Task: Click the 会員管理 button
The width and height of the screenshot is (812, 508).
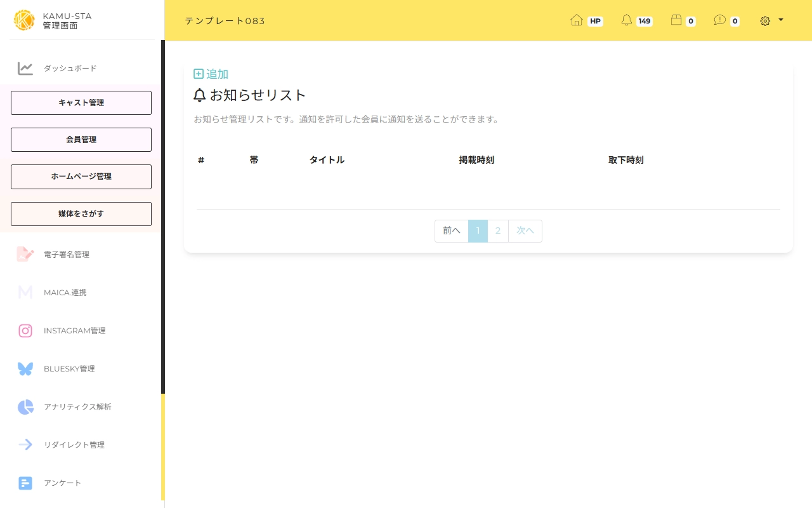Action: point(81,140)
